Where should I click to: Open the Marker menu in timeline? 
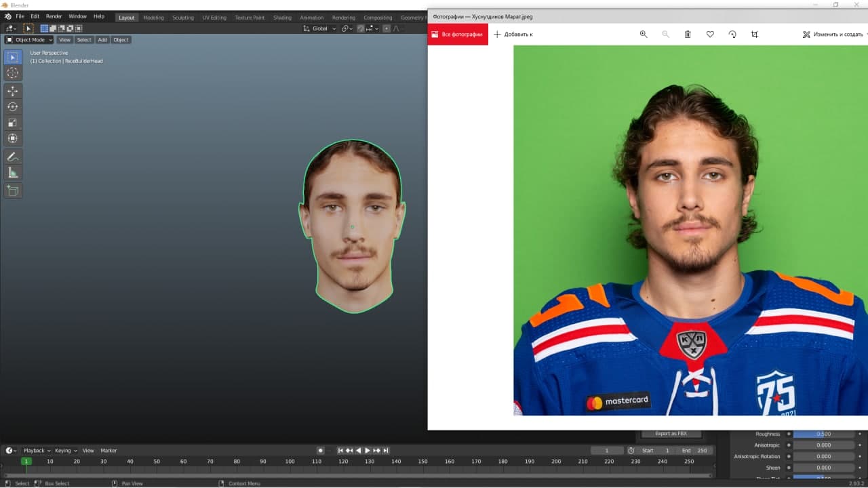pos(108,451)
